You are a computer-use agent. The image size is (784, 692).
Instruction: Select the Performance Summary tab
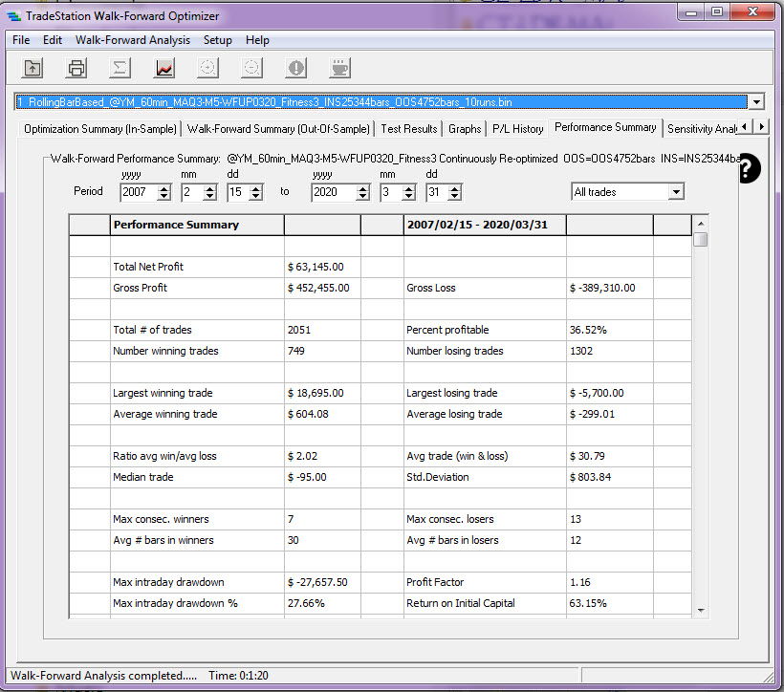coord(605,127)
